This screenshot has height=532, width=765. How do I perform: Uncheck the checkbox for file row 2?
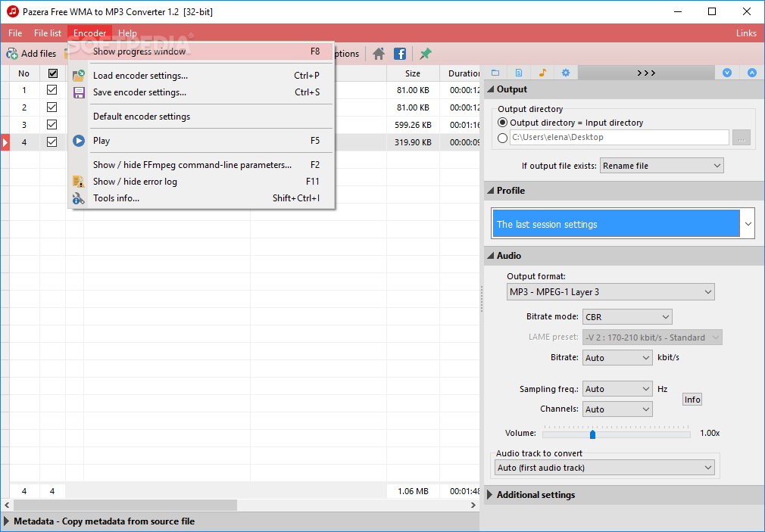[x=52, y=107]
